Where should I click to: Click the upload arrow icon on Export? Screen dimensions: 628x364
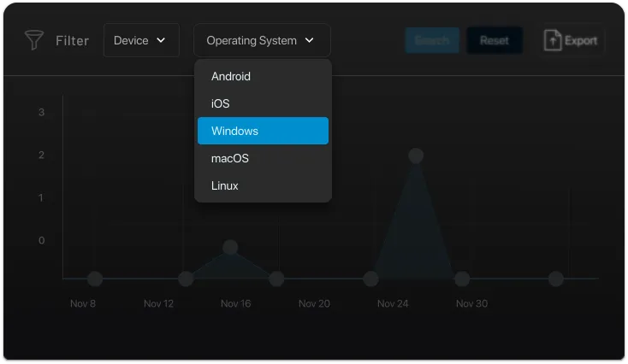(x=554, y=40)
